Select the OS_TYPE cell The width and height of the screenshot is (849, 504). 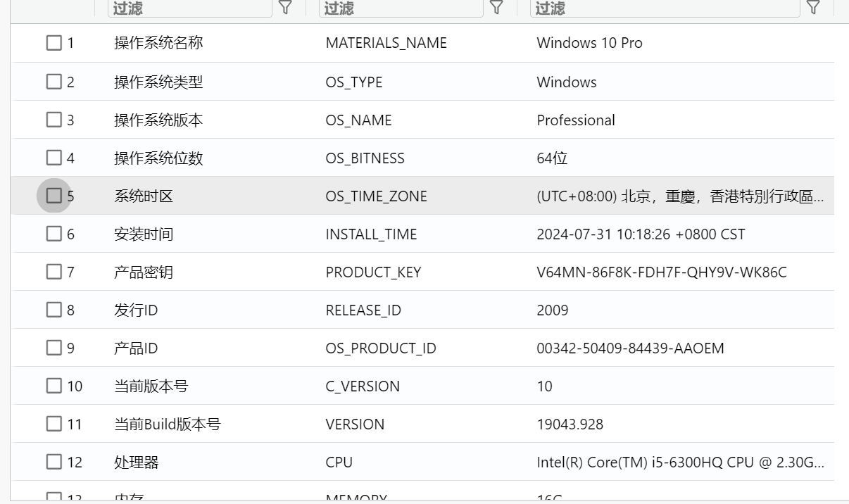(x=353, y=82)
